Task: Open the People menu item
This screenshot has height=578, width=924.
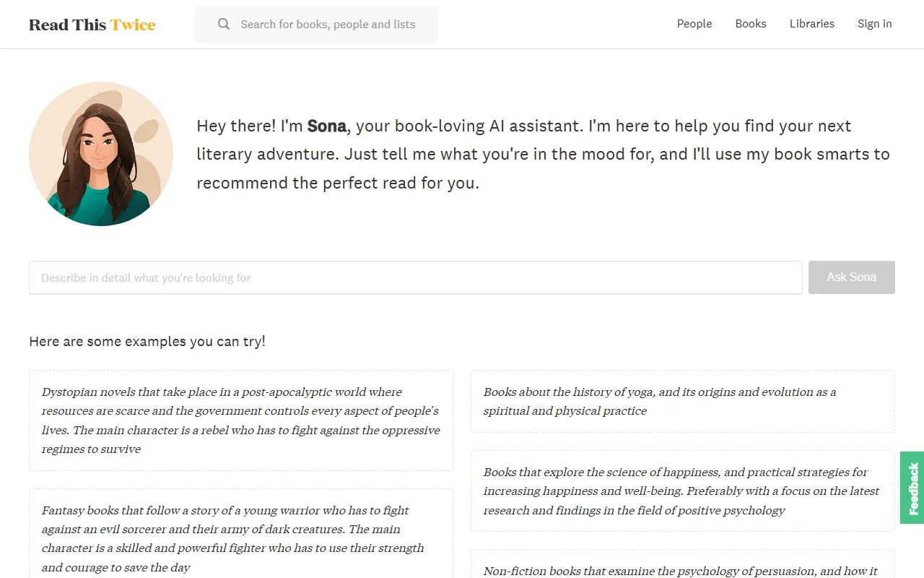Action: point(694,24)
